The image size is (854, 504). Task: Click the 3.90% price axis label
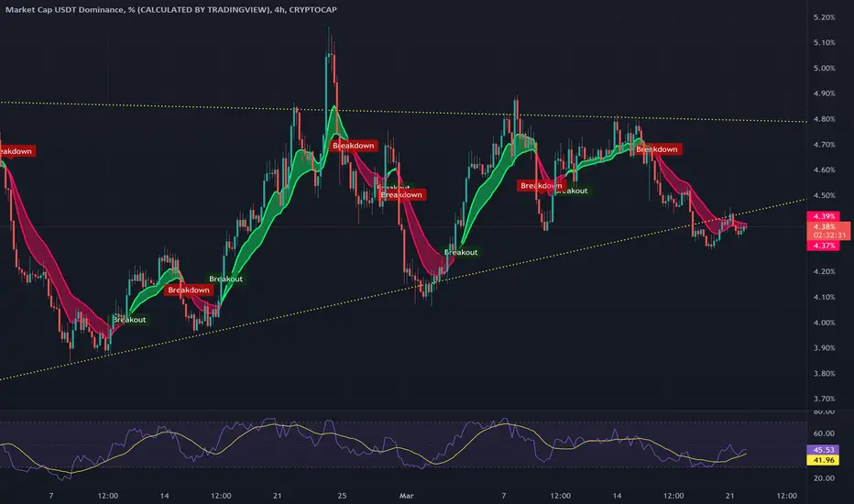point(824,347)
